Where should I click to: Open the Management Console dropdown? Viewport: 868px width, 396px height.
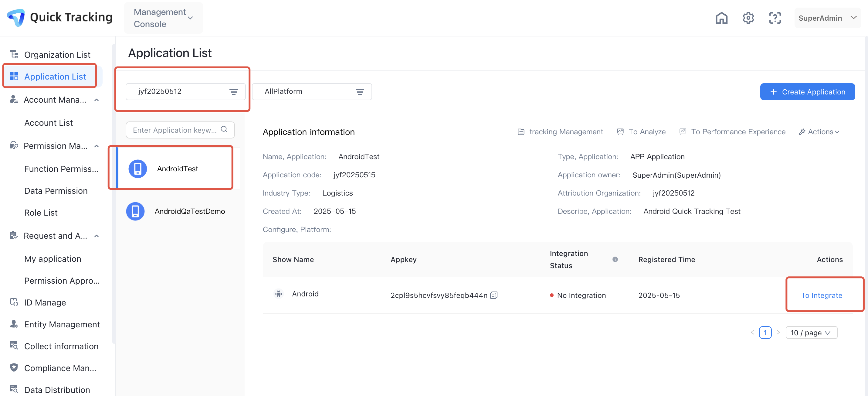coord(163,18)
